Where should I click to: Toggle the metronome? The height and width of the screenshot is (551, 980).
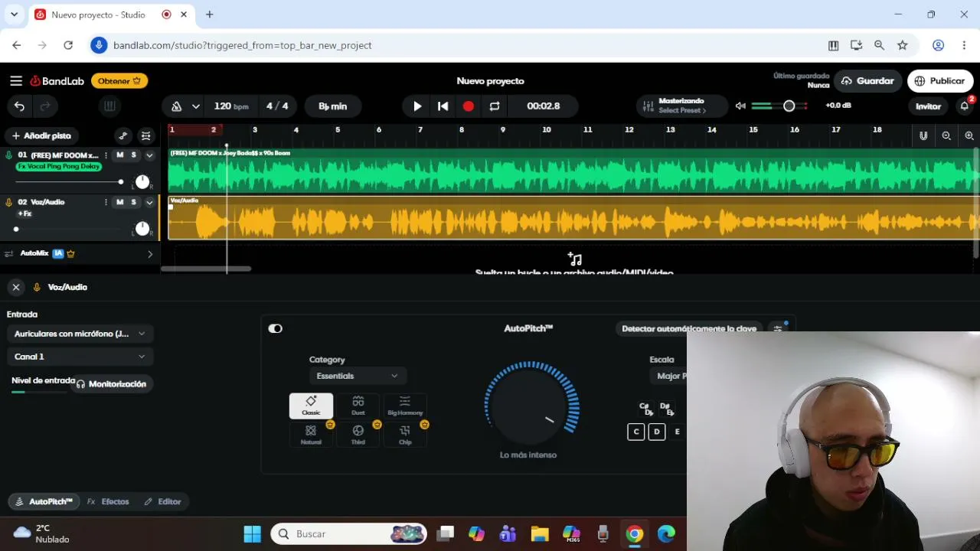click(176, 106)
